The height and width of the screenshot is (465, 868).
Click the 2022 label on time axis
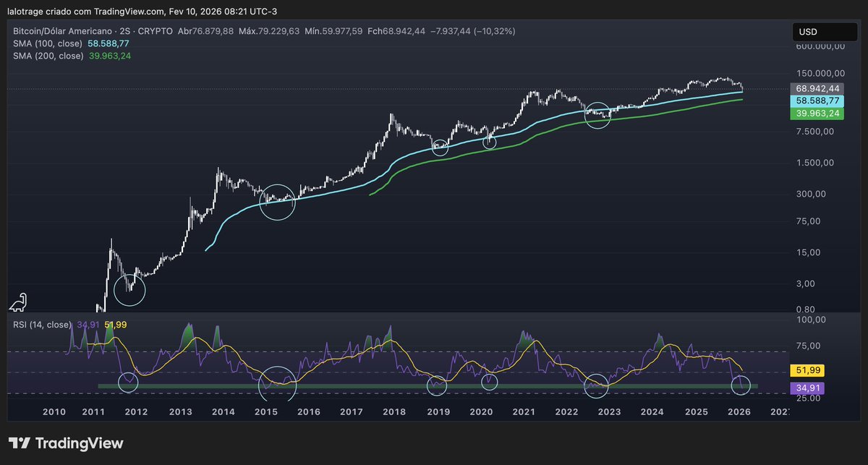pyautogui.click(x=566, y=411)
